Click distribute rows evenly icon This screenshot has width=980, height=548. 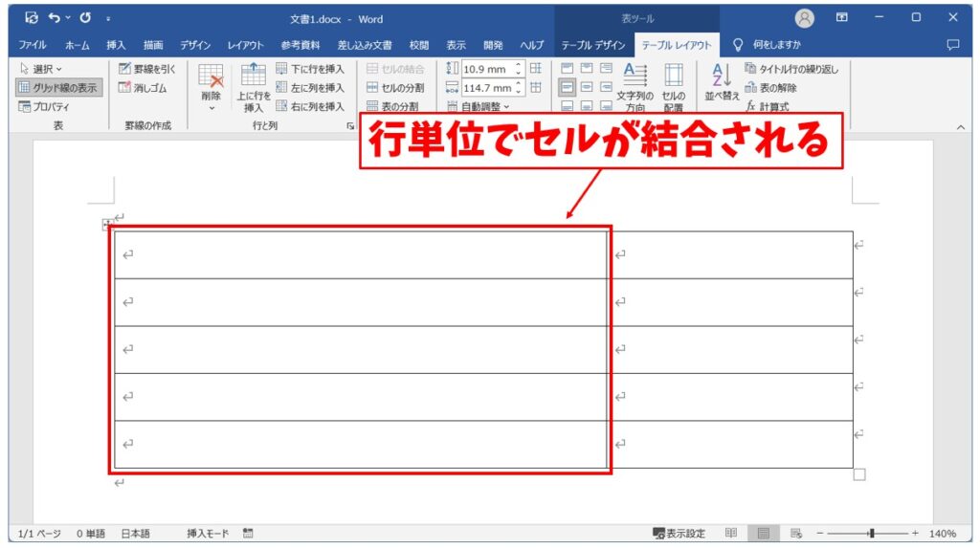tap(536, 68)
